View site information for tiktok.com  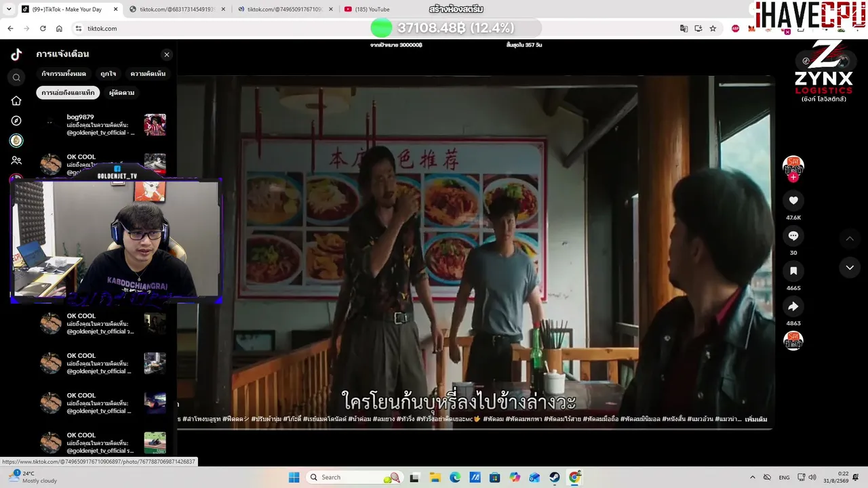click(79, 28)
